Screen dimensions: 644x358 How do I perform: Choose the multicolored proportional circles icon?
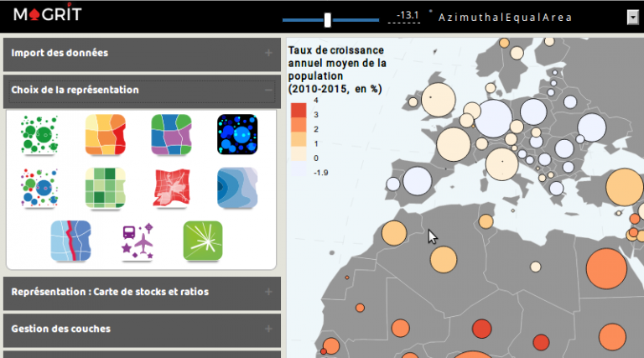point(39,188)
